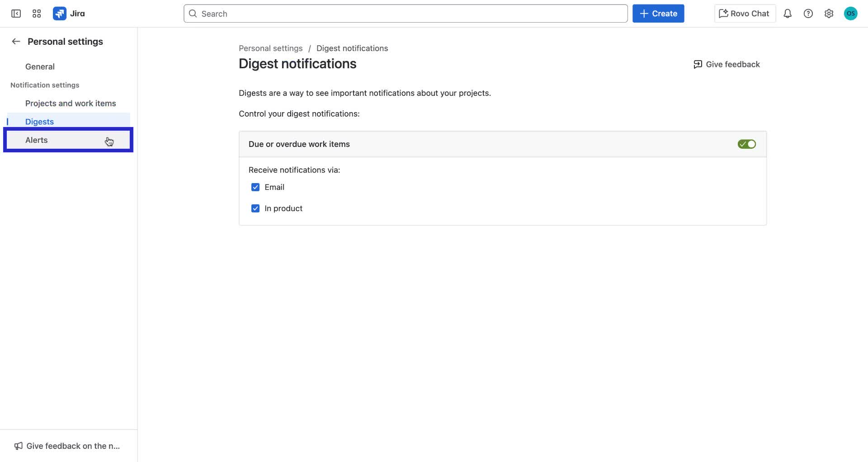Collapse the left sidebar panel
Viewport: 868px width, 462px height.
(15, 13)
